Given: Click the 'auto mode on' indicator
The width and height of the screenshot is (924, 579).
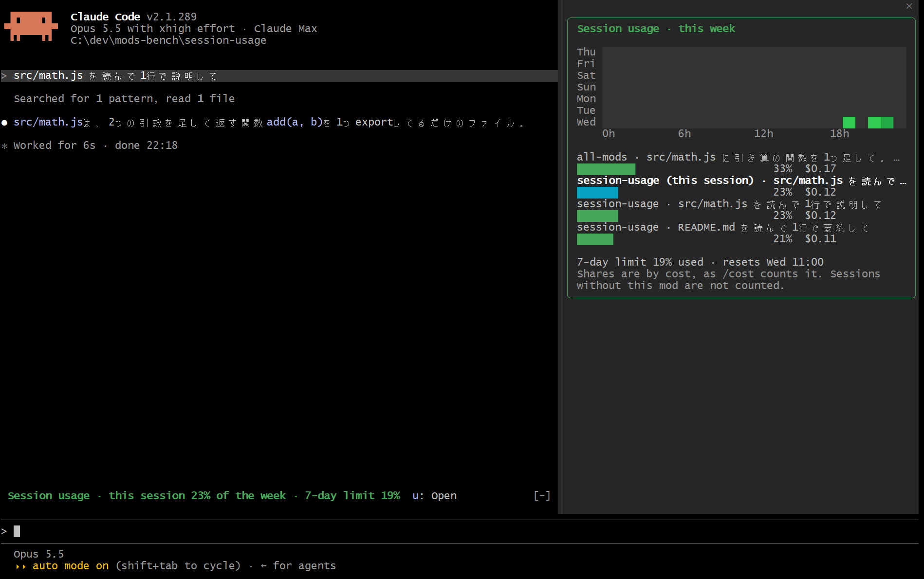Looking at the screenshot, I should pyautogui.click(x=71, y=566).
